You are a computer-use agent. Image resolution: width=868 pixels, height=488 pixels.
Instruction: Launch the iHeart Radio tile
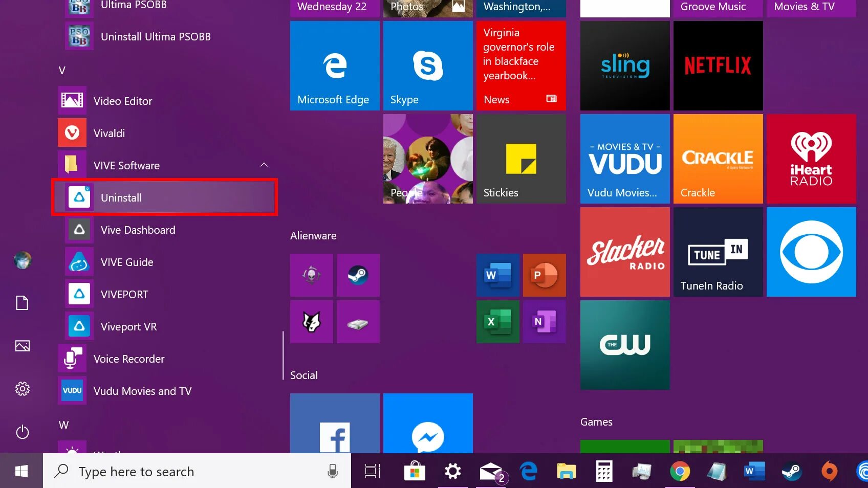(x=811, y=159)
